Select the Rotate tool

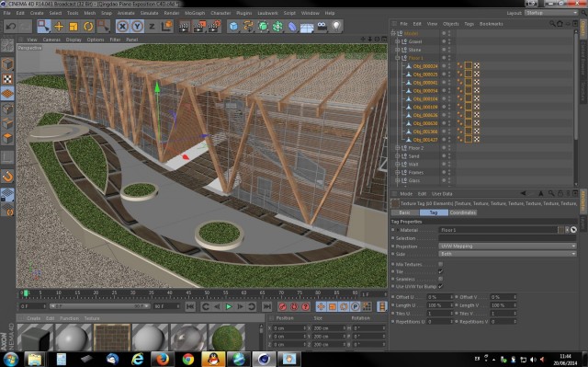pyautogui.click(x=88, y=27)
